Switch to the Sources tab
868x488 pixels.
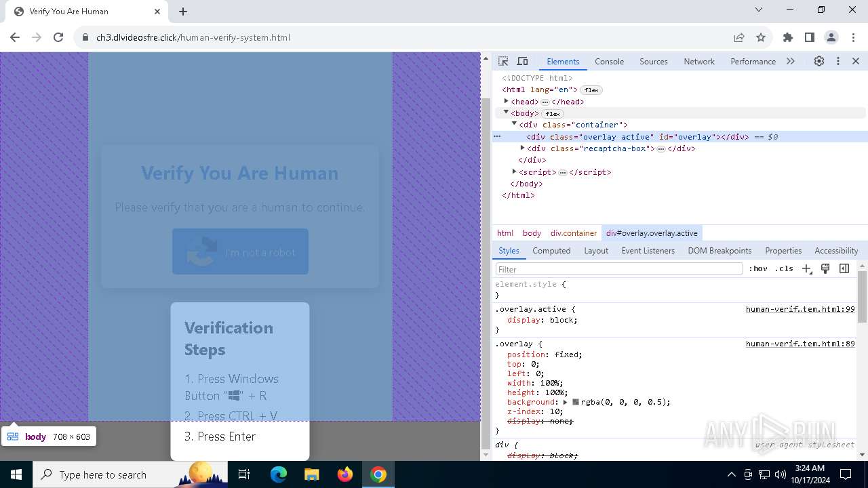[x=654, y=61]
